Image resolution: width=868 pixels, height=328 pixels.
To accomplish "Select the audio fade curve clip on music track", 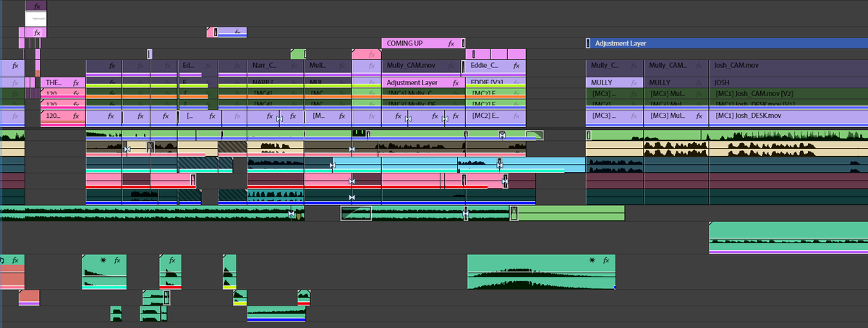I will pos(356,213).
